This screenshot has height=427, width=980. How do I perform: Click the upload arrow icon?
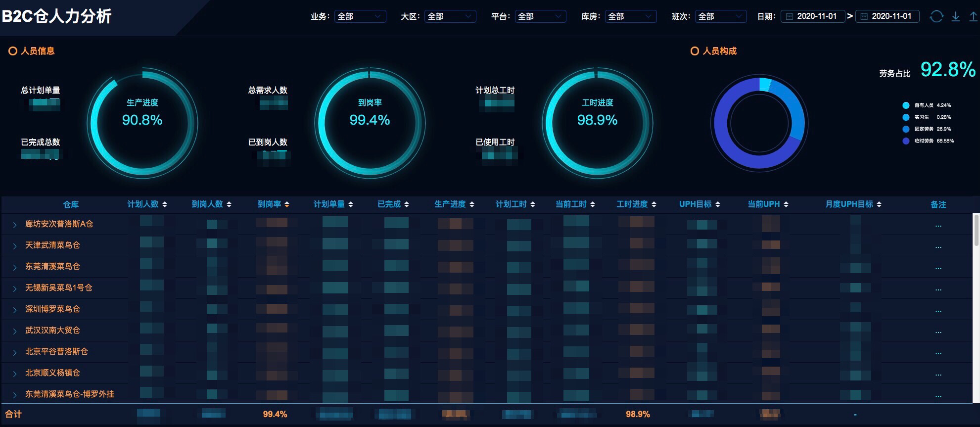pyautogui.click(x=973, y=16)
